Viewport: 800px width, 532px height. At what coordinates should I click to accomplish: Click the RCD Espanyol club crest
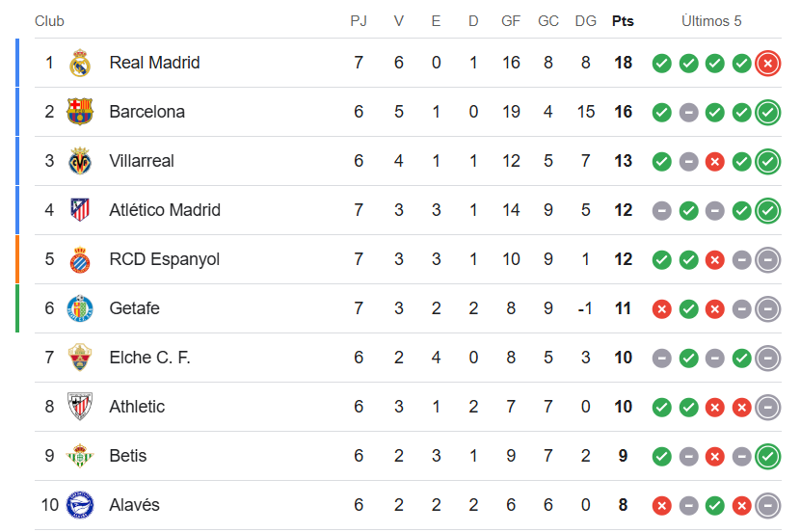[x=80, y=259]
